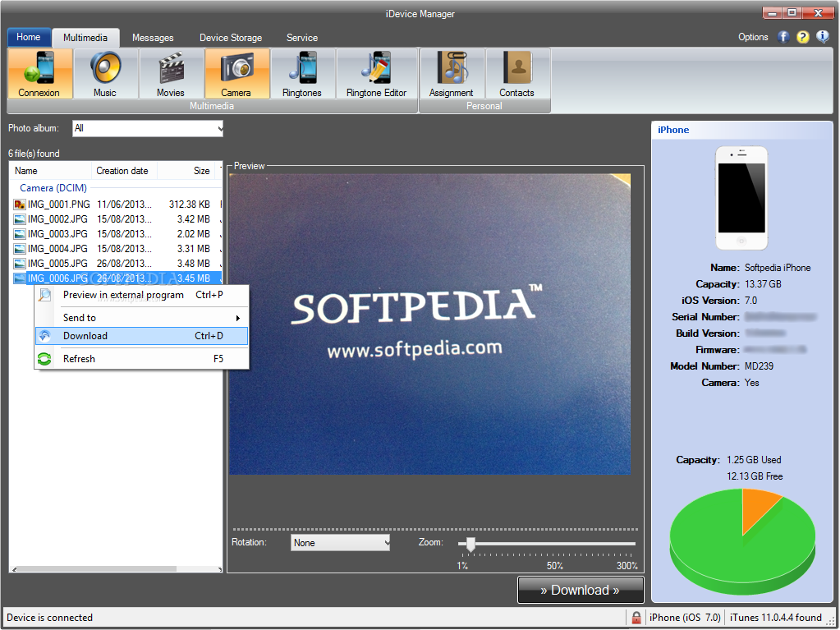Click the 3.42 MB size value
Viewport: 840px width, 630px height.
coord(194,219)
